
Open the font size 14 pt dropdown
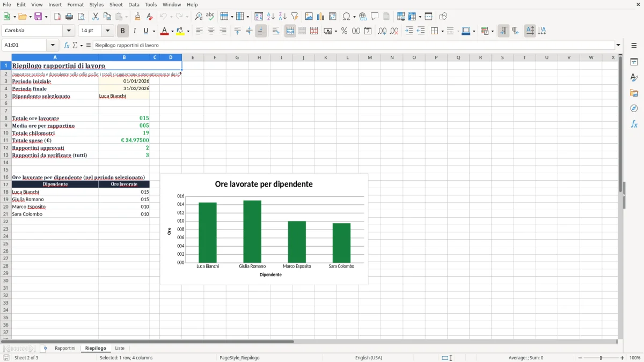108,31
